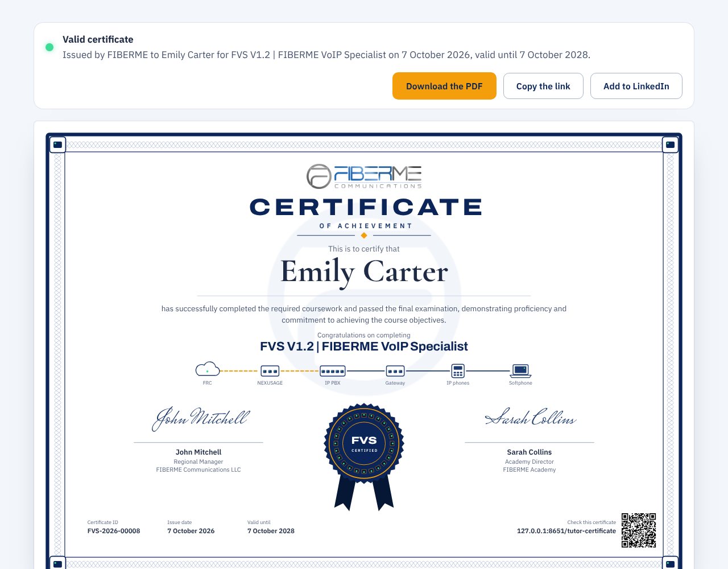The height and width of the screenshot is (569, 728).
Task: Click the Gateway device icon
Action: coord(395,371)
